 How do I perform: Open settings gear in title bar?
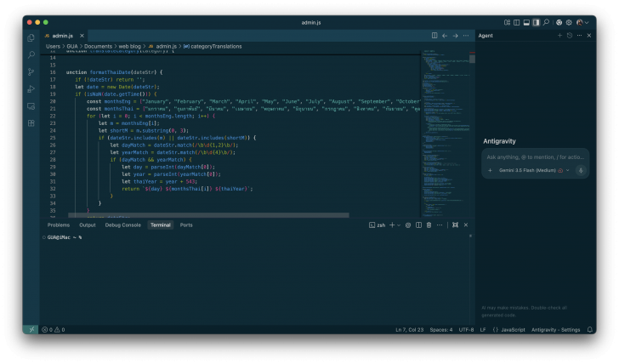(569, 22)
